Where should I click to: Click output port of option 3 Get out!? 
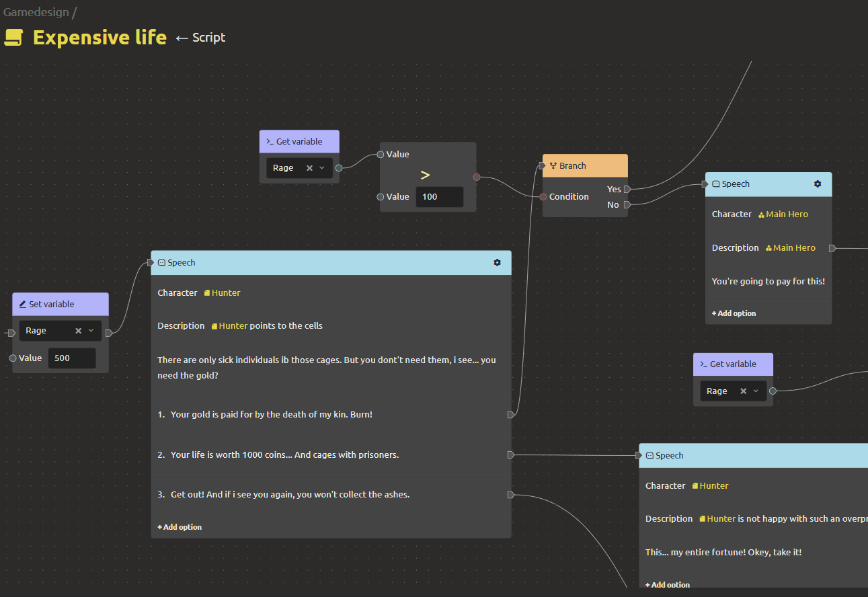point(511,495)
